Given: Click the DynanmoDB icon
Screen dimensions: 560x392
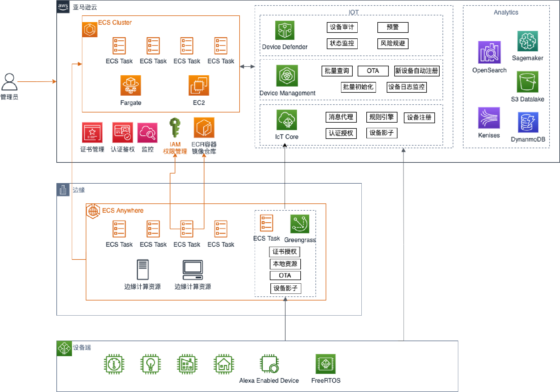Looking at the screenshot, I should [x=528, y=122].
